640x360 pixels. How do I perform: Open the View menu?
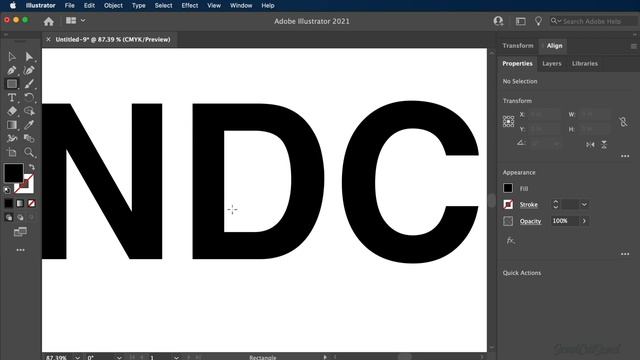(214, 6)
